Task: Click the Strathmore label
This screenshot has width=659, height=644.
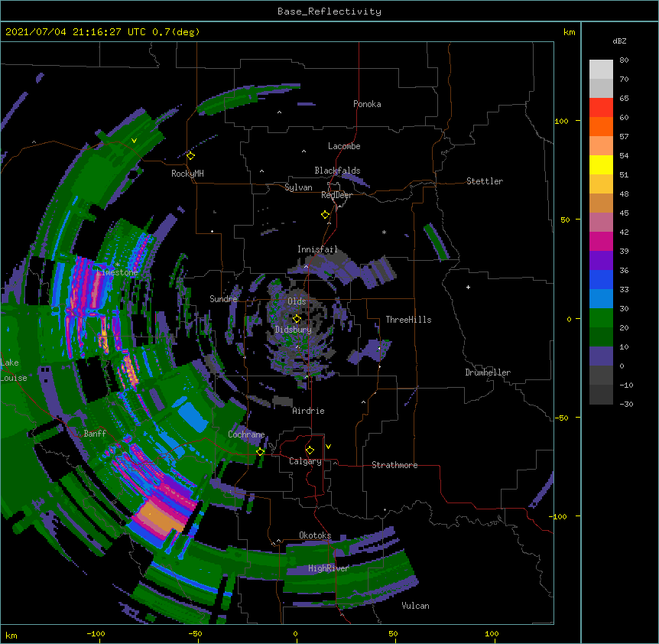Action: coord(394,465)
